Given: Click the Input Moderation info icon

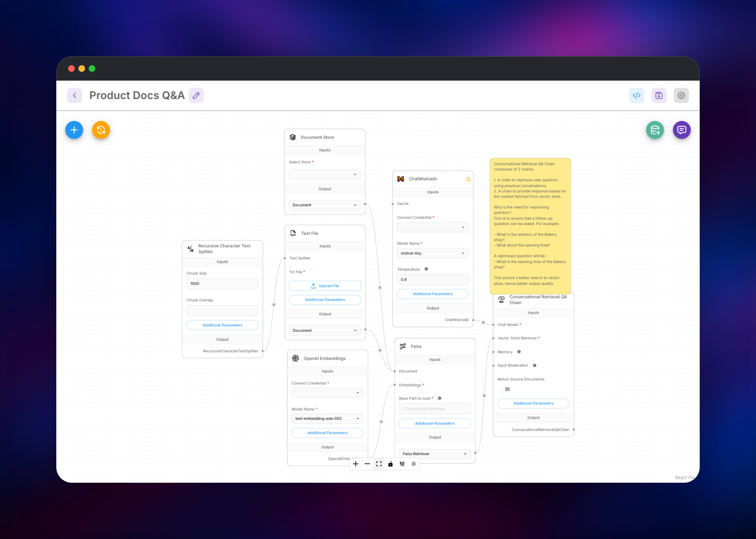Looking at the screenshot, I should [534, 365].
